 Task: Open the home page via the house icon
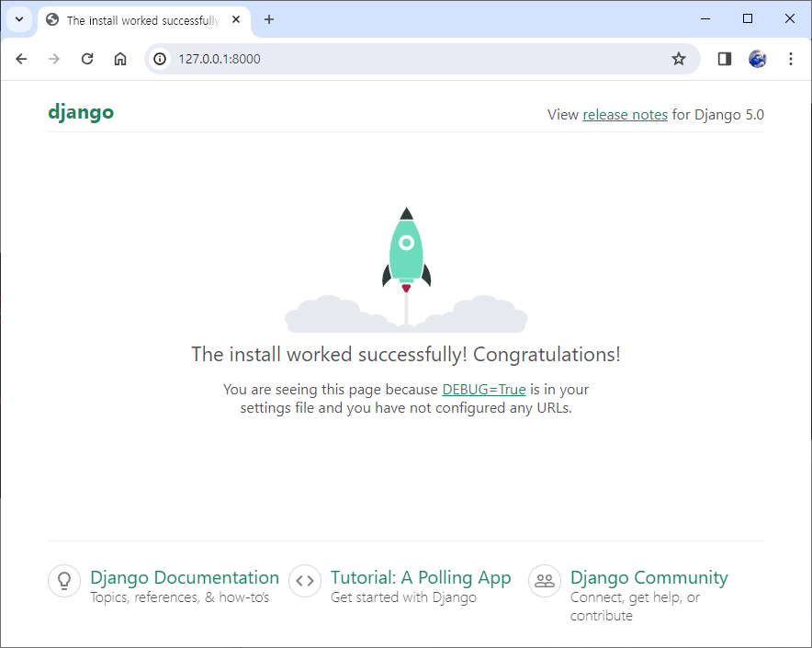click(x=120, y=59)
